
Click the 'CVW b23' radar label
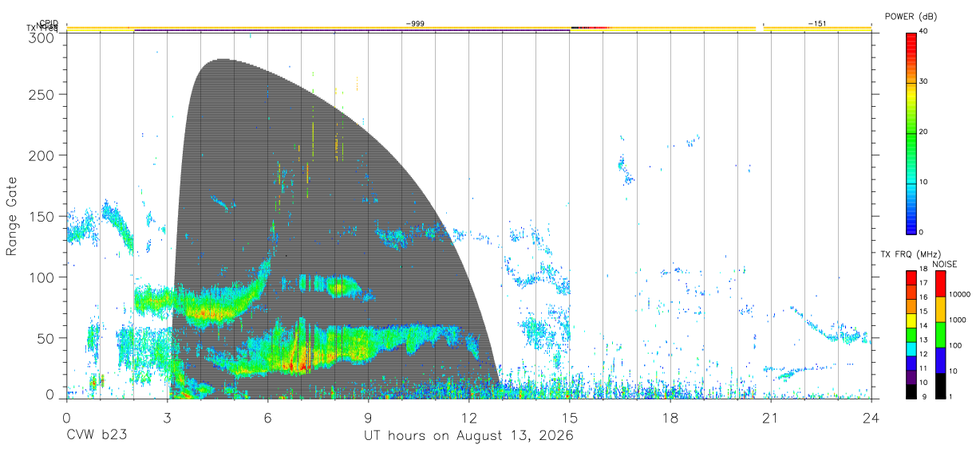point(97,436)
